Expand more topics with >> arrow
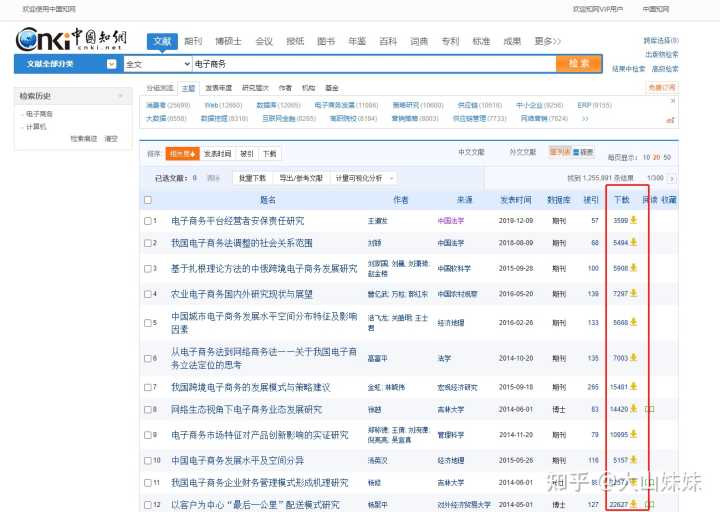Image resolution: width=720 pixels, height=512 pixels. (585, 118)
